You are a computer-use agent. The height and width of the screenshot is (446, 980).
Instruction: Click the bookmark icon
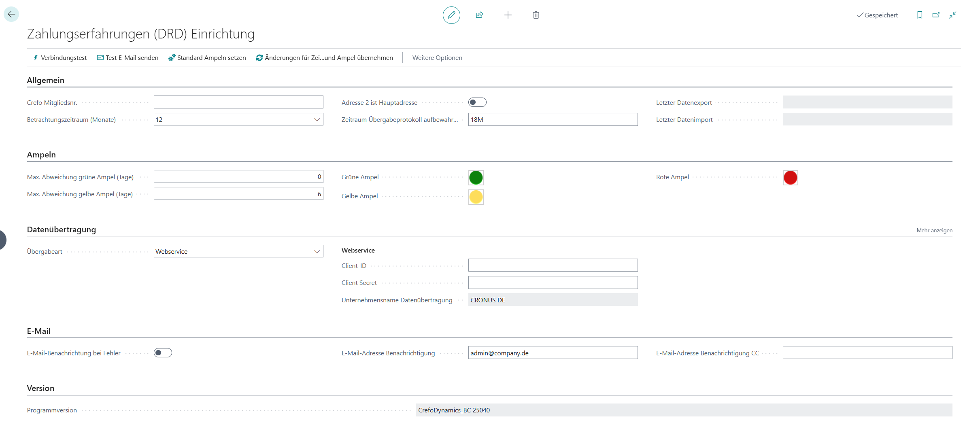click(x=920, y=15)
